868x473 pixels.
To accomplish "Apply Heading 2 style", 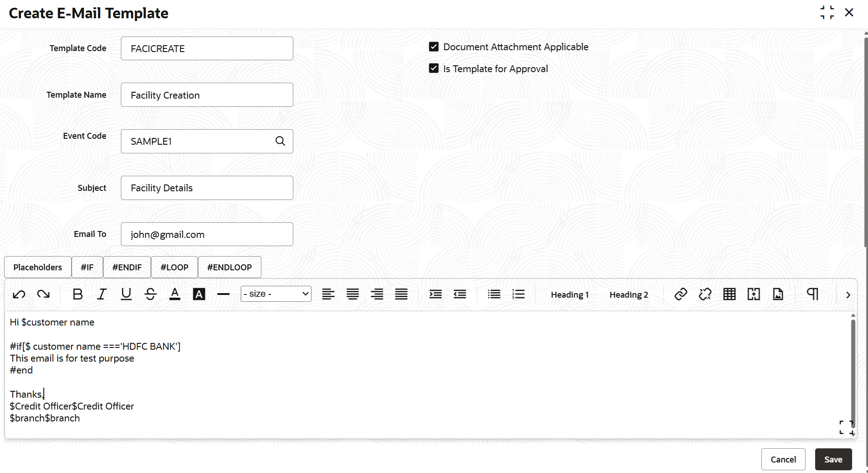I will pos(629,295).
